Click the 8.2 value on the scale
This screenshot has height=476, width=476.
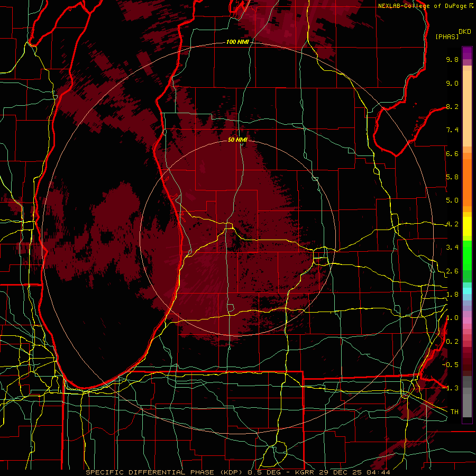pyautogui.click(x=452, y=106)
